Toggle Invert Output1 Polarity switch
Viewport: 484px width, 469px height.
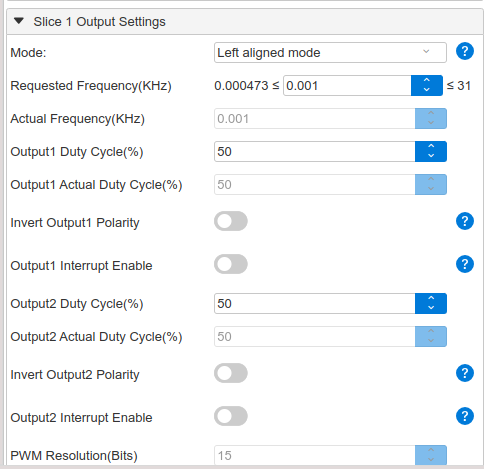coord(231,221)
